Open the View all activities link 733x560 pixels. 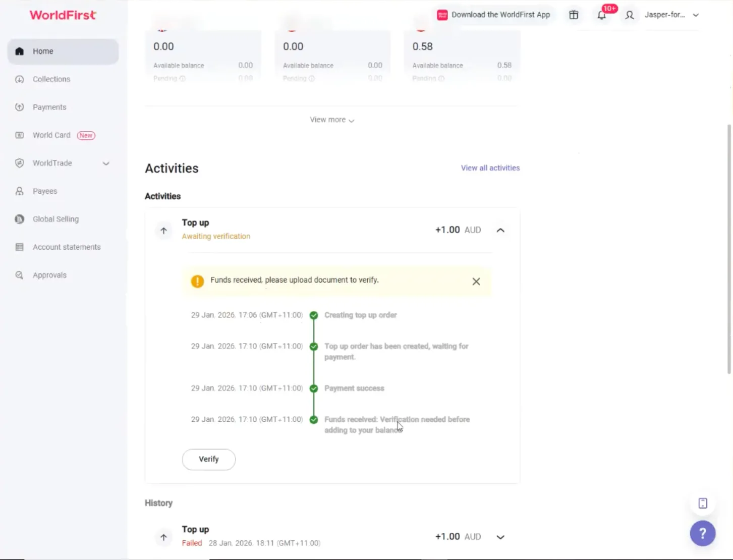[490, 168]
